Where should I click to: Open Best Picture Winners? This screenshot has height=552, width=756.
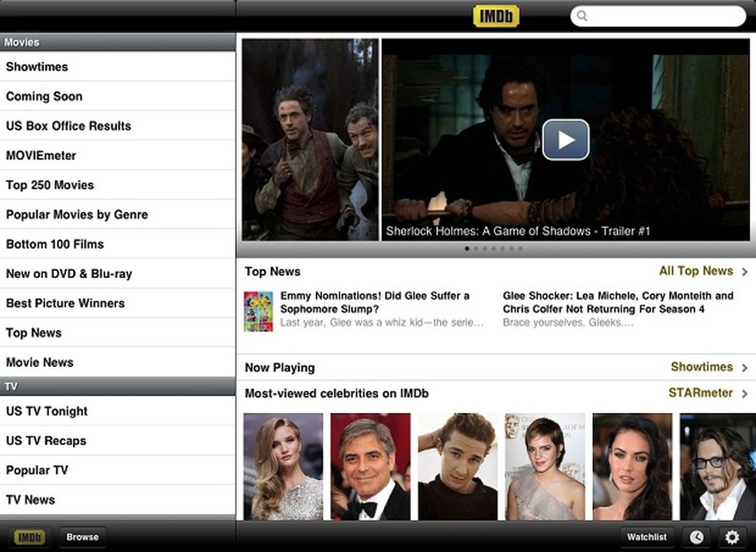coord(118,303)
